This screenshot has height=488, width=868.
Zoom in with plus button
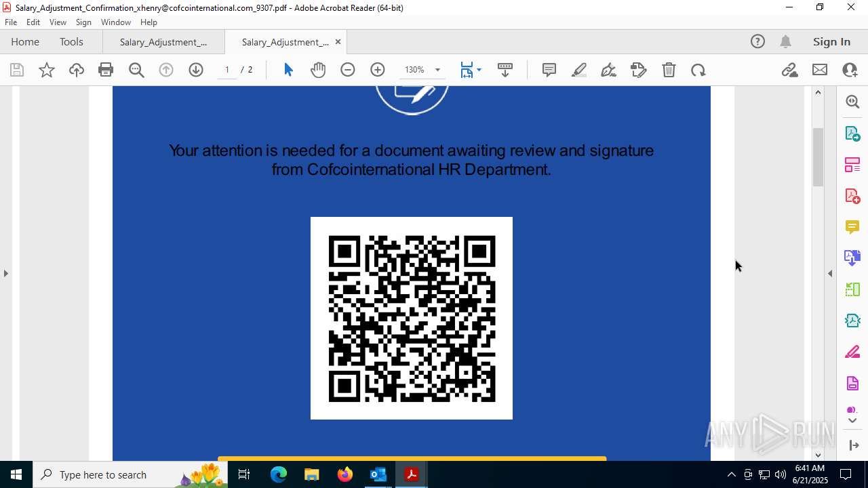378,70
